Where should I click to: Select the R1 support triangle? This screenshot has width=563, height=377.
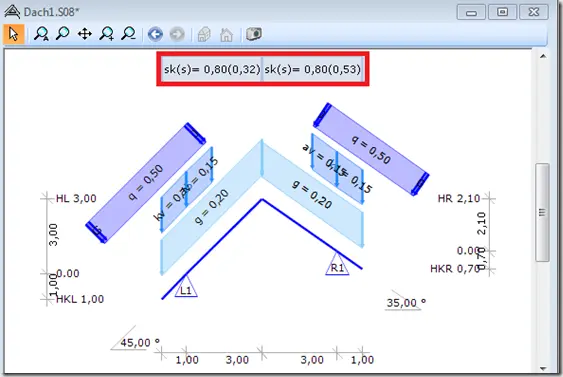coord(337,264)
